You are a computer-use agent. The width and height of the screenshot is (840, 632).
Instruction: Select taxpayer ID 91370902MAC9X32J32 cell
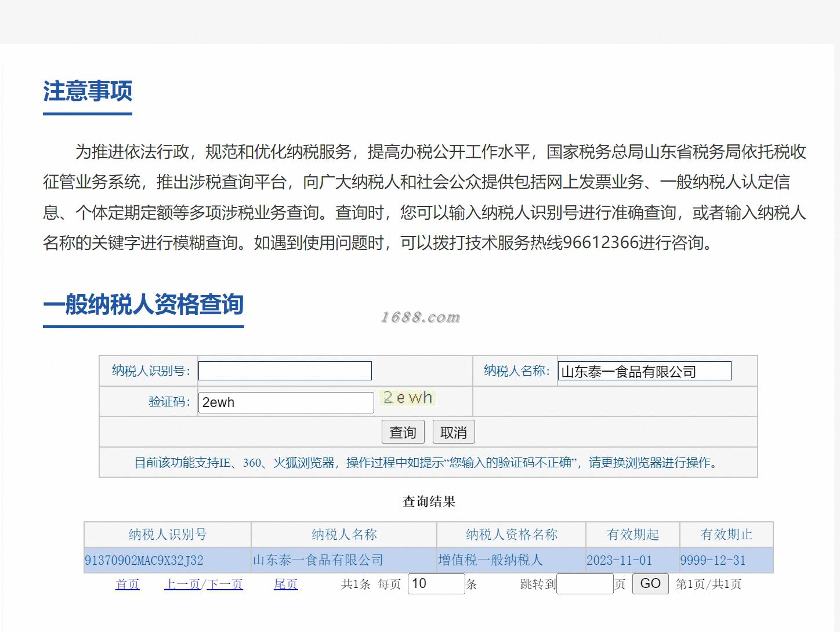click(168, 560)
